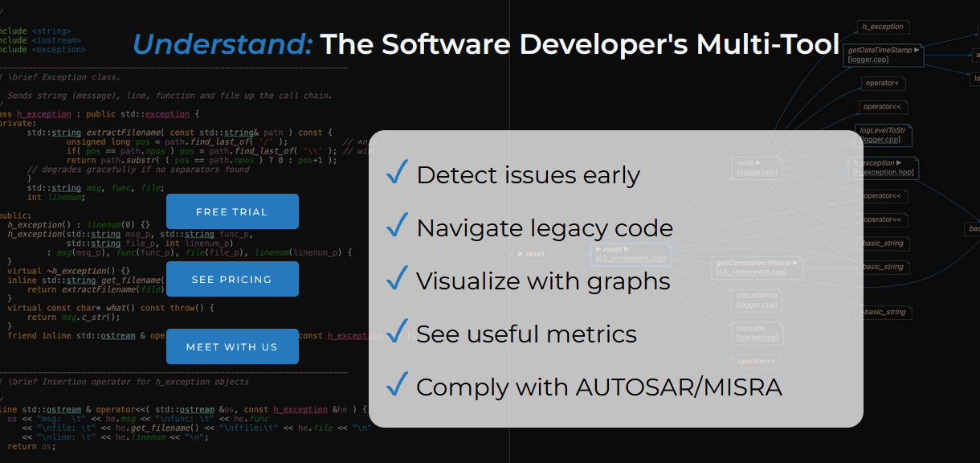Open the SEE PRICING button
980x463 pixels.
[232, 279]
